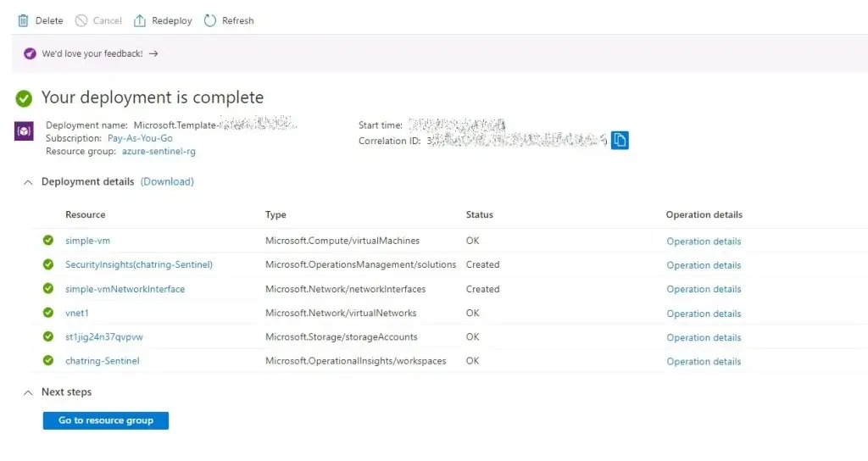Open Operation details for chatring-Sentinel workspace
Screen dimensions: 868x461
pos(704,361)
